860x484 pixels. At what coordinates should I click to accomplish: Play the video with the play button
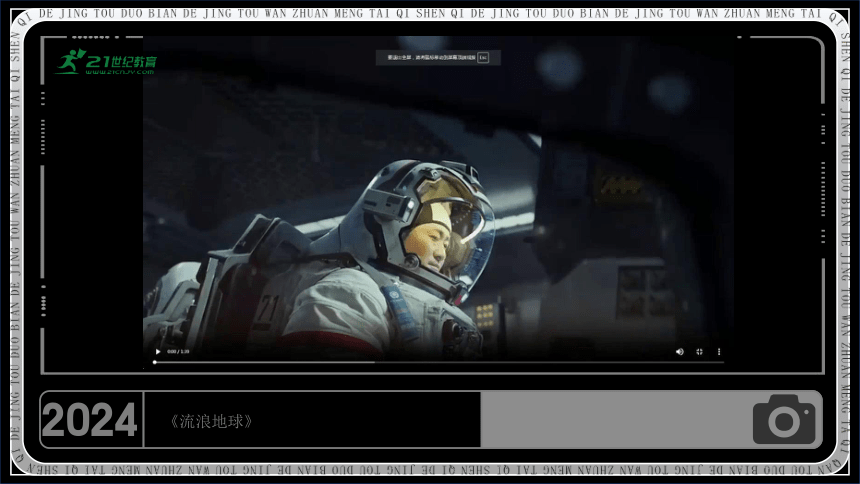click(158, 352)
